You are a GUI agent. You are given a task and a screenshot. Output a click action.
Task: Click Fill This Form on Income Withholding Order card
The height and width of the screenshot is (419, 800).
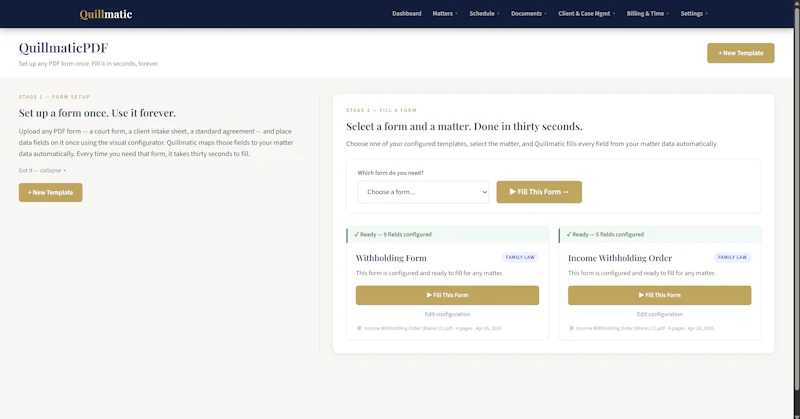[x=659, y=295]
